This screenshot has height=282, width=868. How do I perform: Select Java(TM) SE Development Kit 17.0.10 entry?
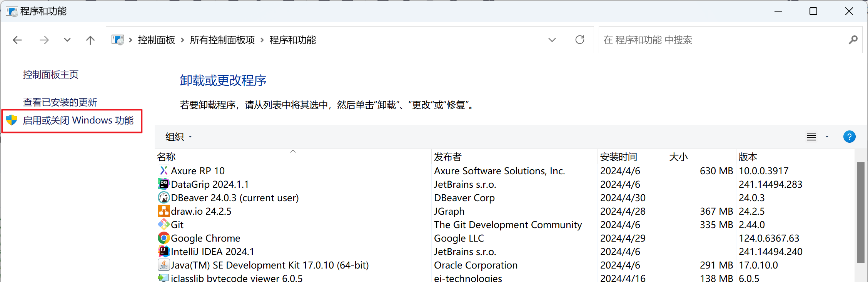[x=270, y=265]
